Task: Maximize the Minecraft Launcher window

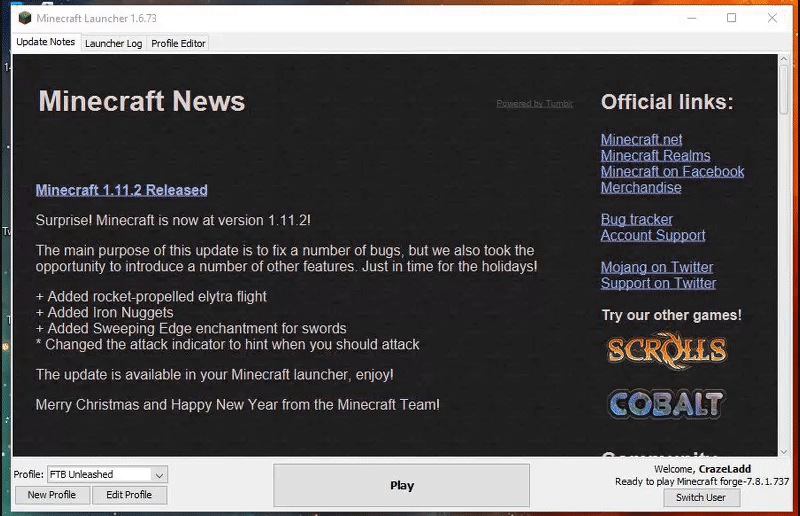Action: pos(732,18)
